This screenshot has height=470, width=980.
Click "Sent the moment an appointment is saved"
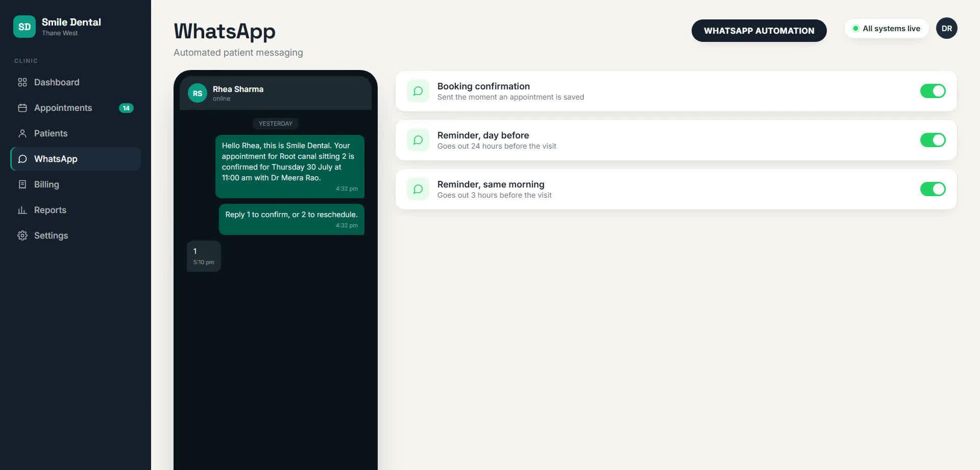511,97
